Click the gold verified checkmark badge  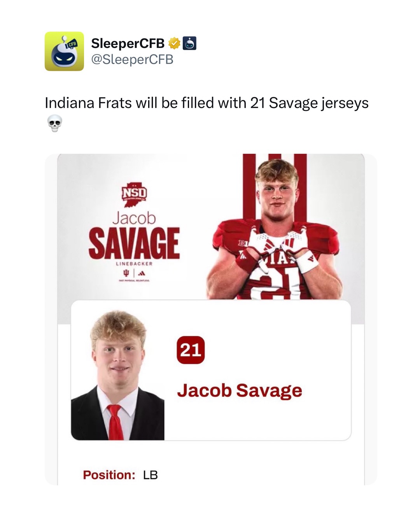(x=175, y=44)
